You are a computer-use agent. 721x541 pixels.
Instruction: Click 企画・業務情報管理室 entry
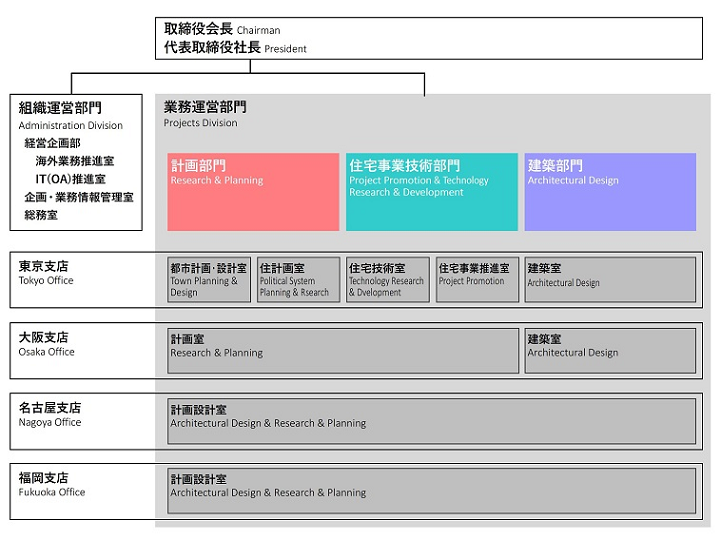[79, 197]
